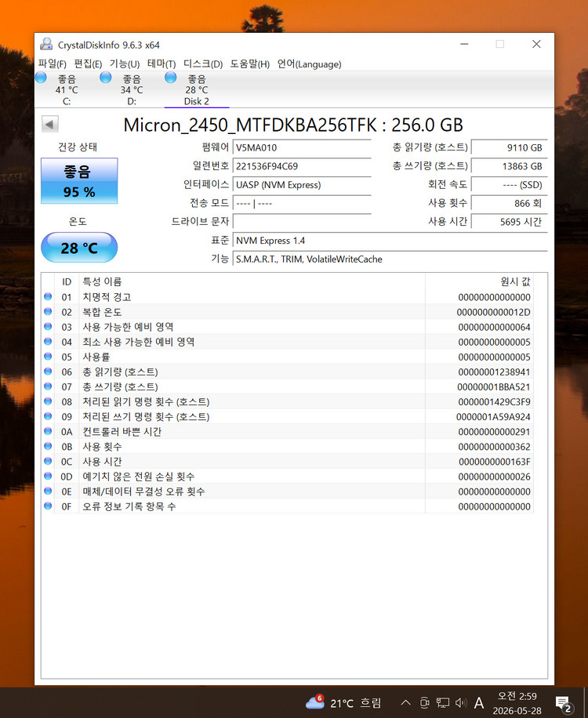Open the 테마(T) menu
The height and width of the screenshot is (718, 588).
(162, 63)
